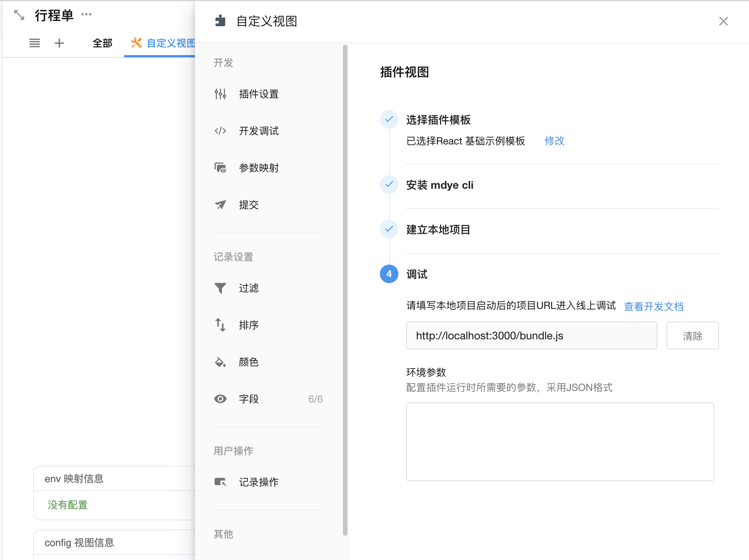Viewport: 749px width, 560px height.
Task: Click the 清除 button
Action: pos(692,336)
